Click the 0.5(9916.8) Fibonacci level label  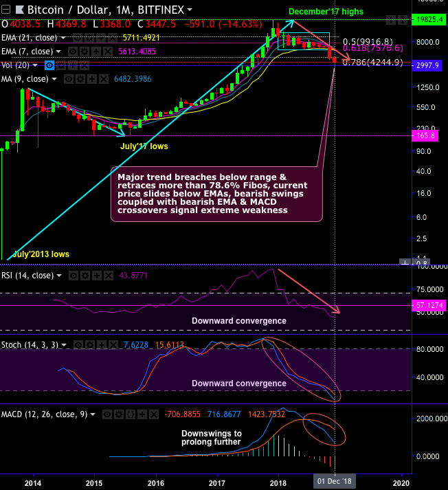[368, 41]
